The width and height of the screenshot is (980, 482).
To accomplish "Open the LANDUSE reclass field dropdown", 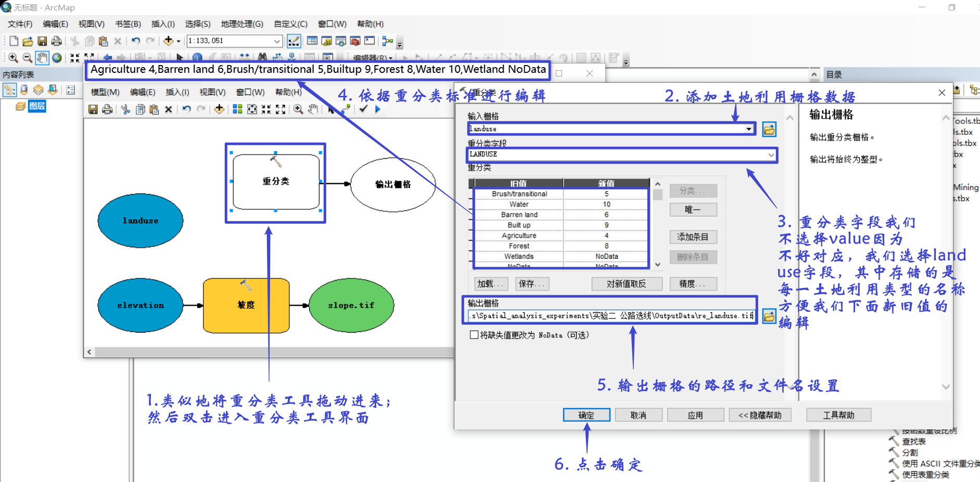I will tap(771, 155).
